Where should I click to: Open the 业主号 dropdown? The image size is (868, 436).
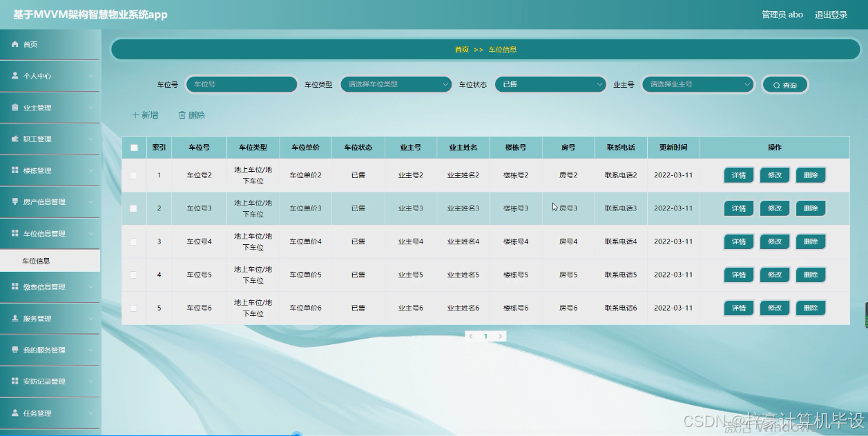click(698, 84)
